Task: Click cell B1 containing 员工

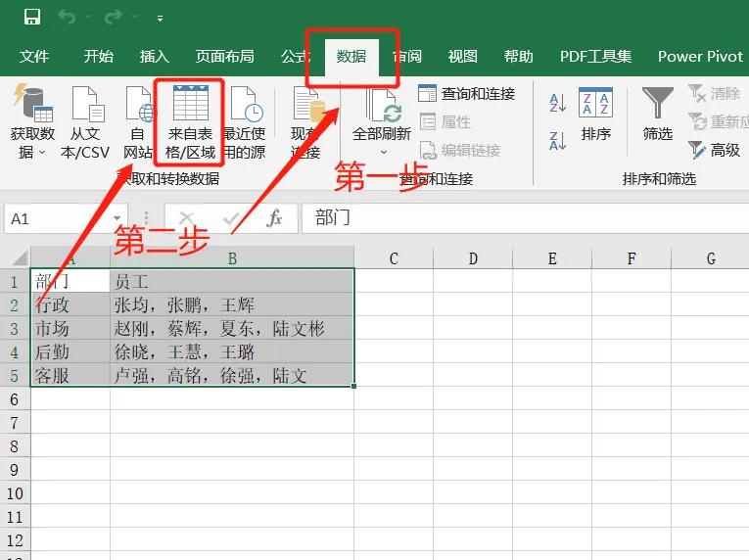Action: pyautogui.click(x=232, y=281)
